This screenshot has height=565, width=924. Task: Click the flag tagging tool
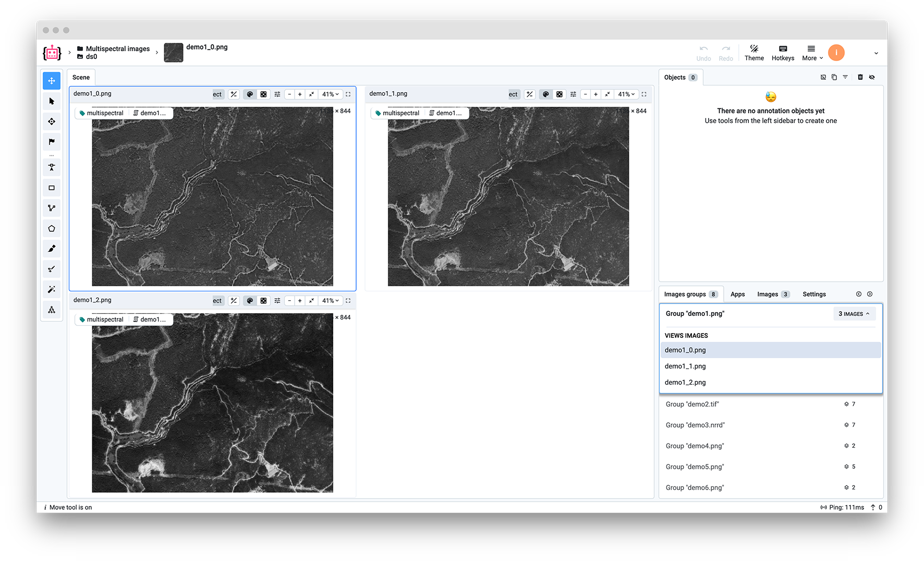(x=52, y=142)
